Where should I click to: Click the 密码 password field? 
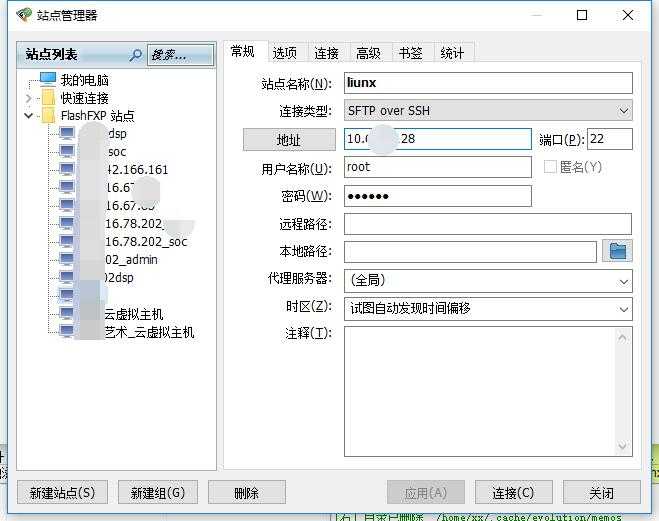click(438, 196)
